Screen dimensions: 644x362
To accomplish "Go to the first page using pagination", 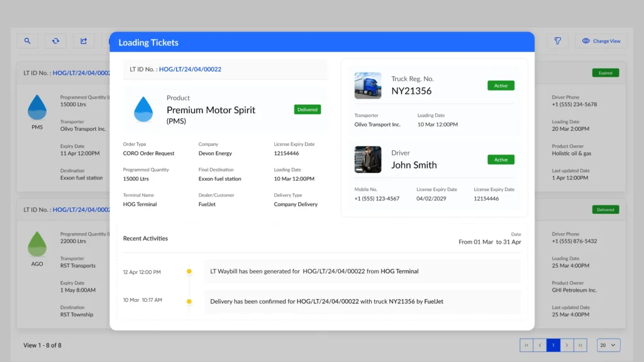I will (526, 345).
